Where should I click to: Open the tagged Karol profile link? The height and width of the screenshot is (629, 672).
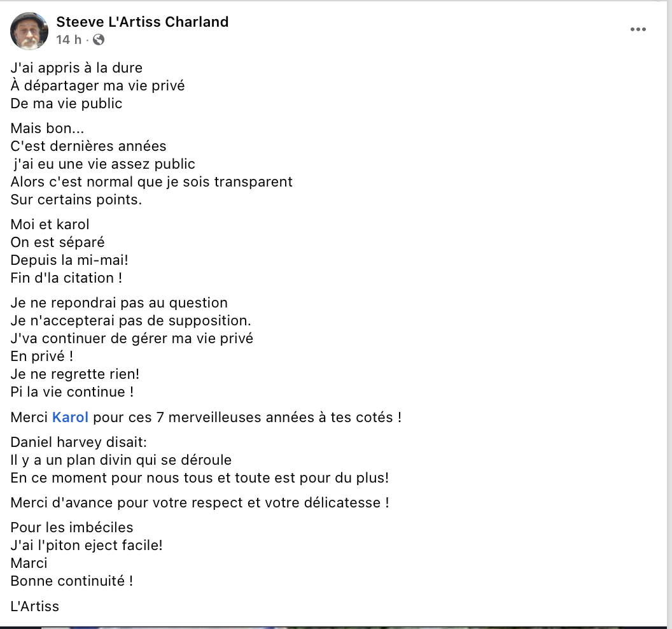(70, 417)
